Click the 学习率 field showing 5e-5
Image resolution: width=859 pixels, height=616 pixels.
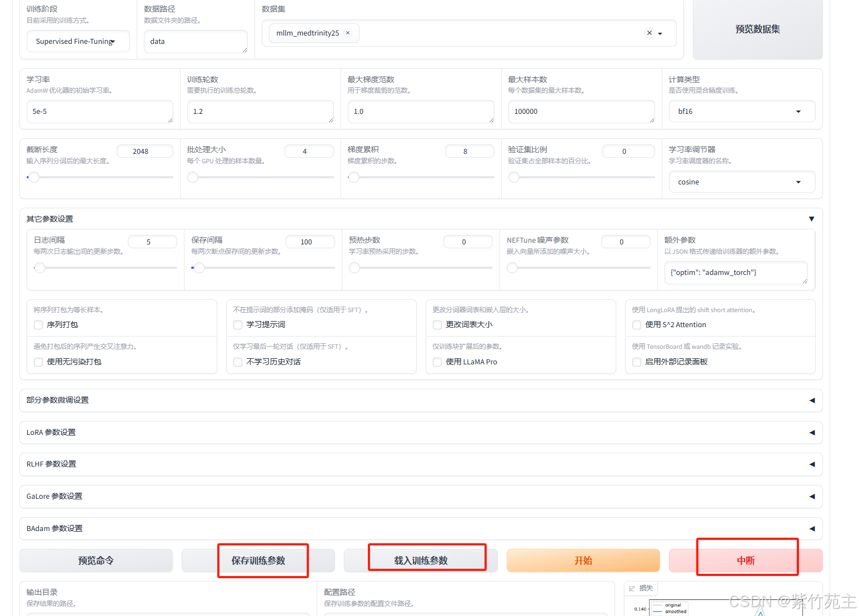click(x=100, y=112)
